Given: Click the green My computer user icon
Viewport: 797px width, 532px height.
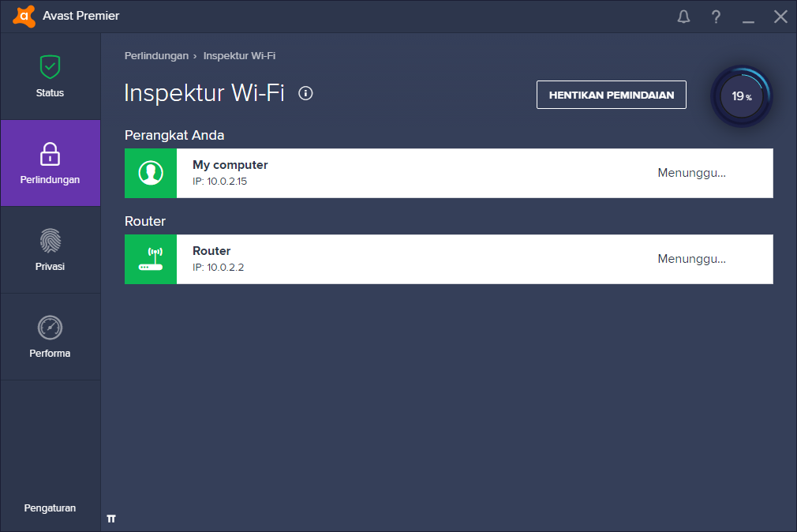Looking at the screenshot, I should click(x=150, y=173).
